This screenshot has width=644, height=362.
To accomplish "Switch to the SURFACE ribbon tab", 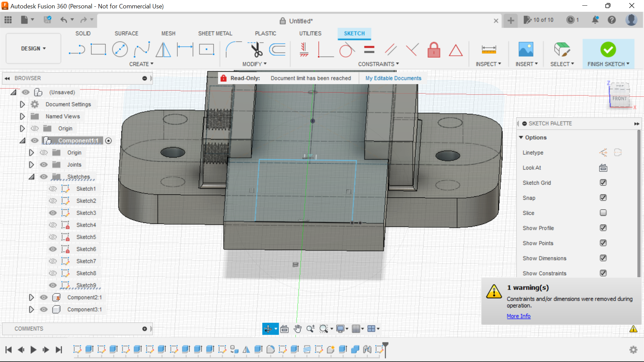I will [x=126, y=33].
